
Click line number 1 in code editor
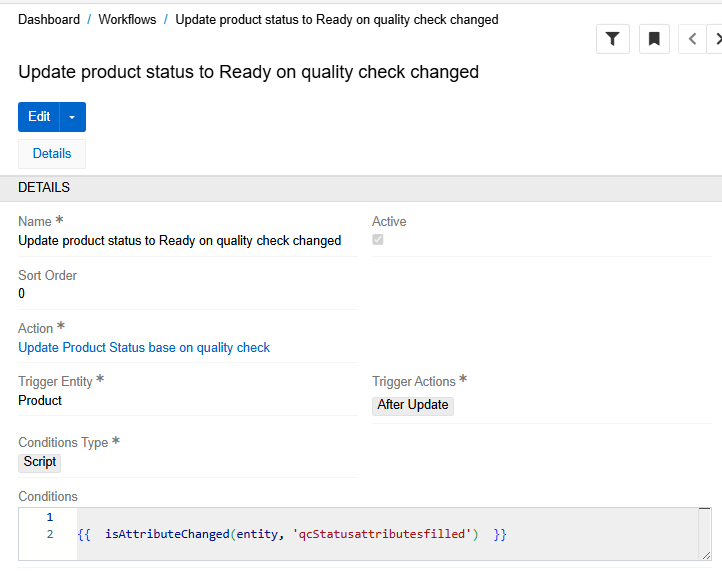pyautogui.click(x=50, y=517)
